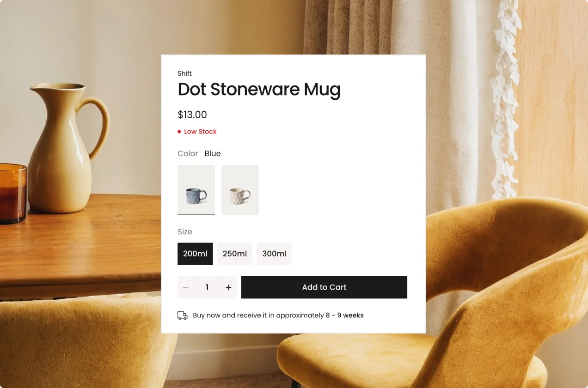Click the quantity number field
The image size is (588, 388).
[207, 287]
